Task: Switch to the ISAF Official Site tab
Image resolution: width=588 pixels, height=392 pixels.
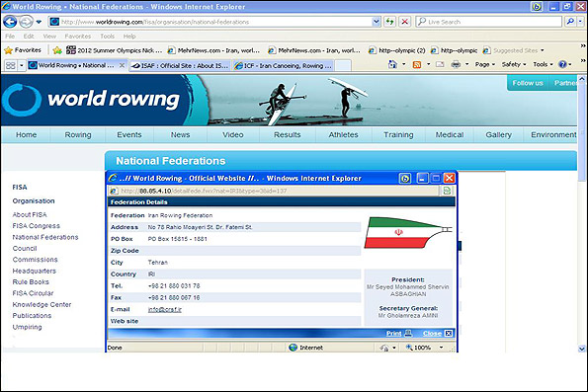Action: coord(181,65)
